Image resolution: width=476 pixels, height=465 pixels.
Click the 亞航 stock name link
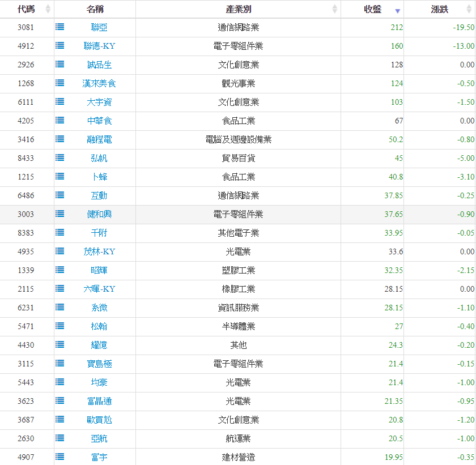click(x=99, y=438)
